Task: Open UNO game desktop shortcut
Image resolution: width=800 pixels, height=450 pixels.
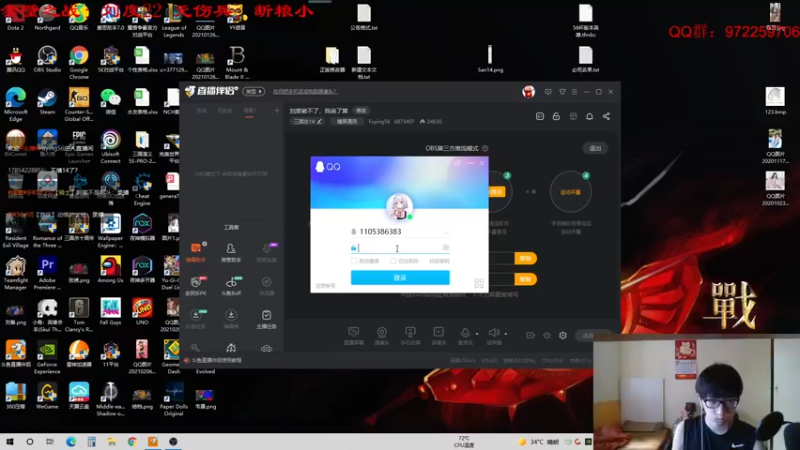Action: pyautogui.click(x=142, y=312)
